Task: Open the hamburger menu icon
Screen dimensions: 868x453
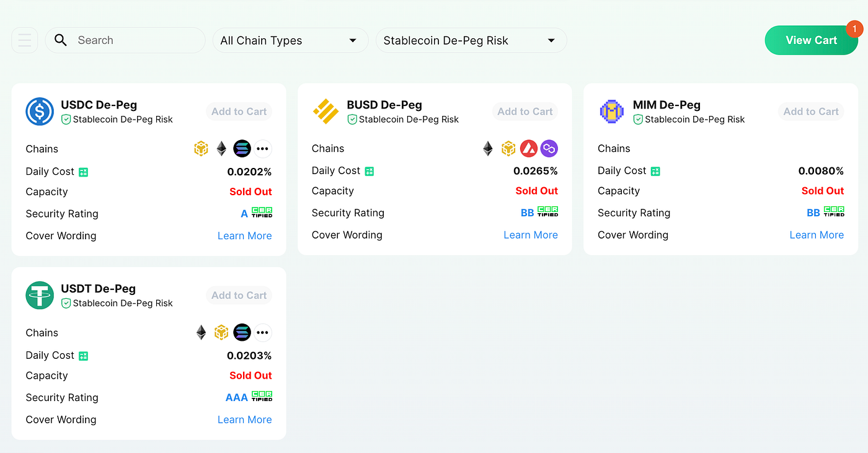Action: 25,40
